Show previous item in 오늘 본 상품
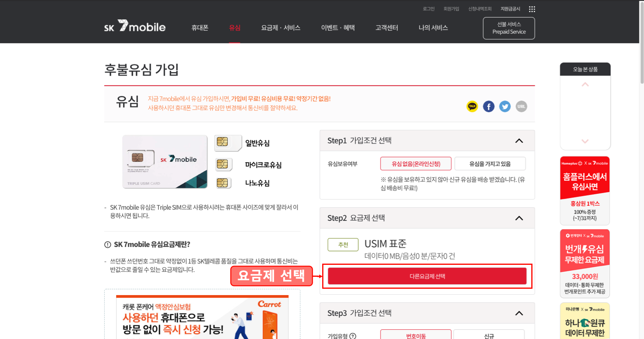The width and height of the screenshot is (644, 339). pyautogui.click(x=585, y=85)
